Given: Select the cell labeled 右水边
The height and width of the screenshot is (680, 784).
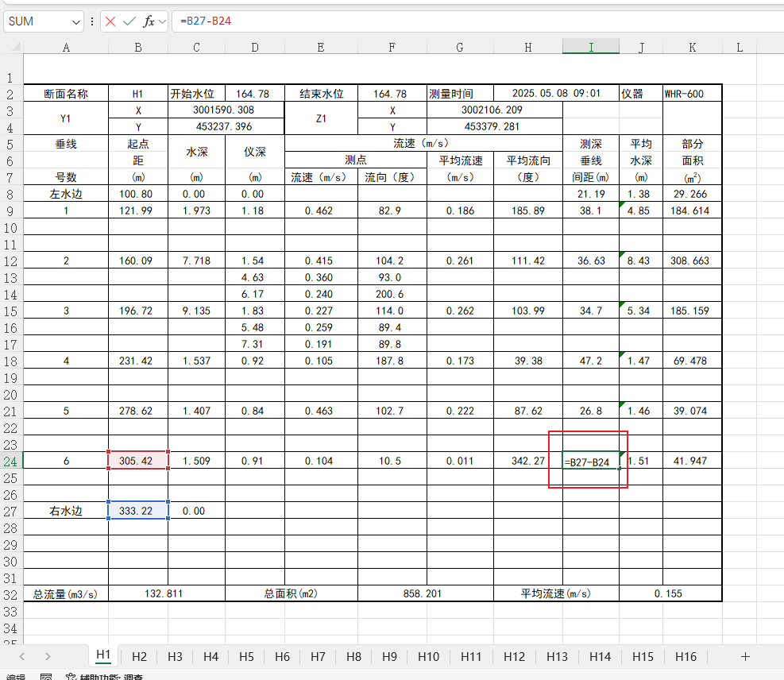Looking at the screenshot, I should 66,511.
